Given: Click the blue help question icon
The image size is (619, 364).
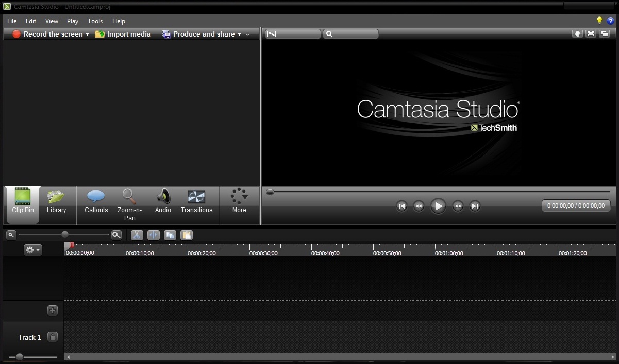Looking at the screenshot, I should pos(611,21).
